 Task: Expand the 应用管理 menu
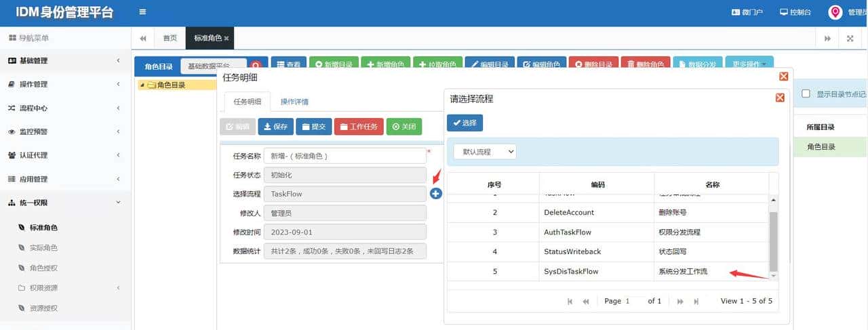[66, 179]
